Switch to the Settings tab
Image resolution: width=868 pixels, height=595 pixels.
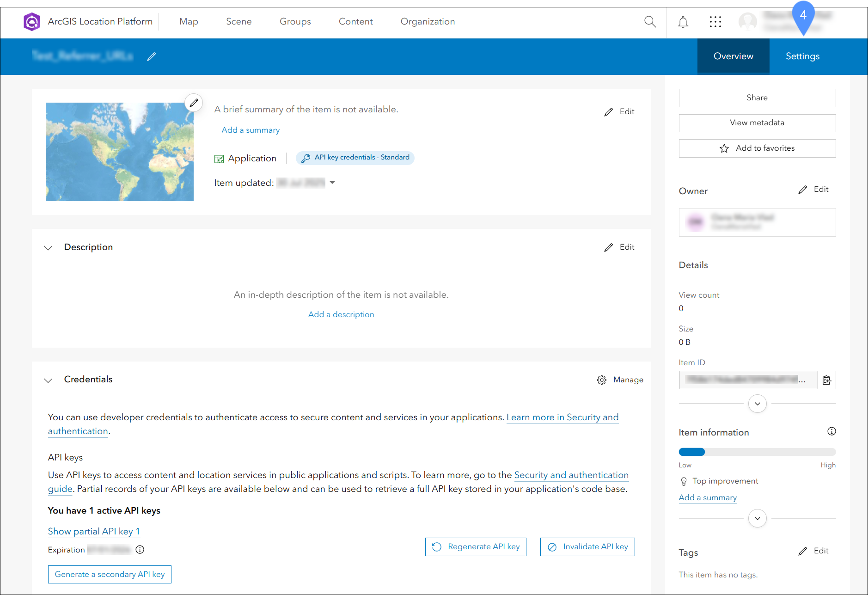click(802, 56)
